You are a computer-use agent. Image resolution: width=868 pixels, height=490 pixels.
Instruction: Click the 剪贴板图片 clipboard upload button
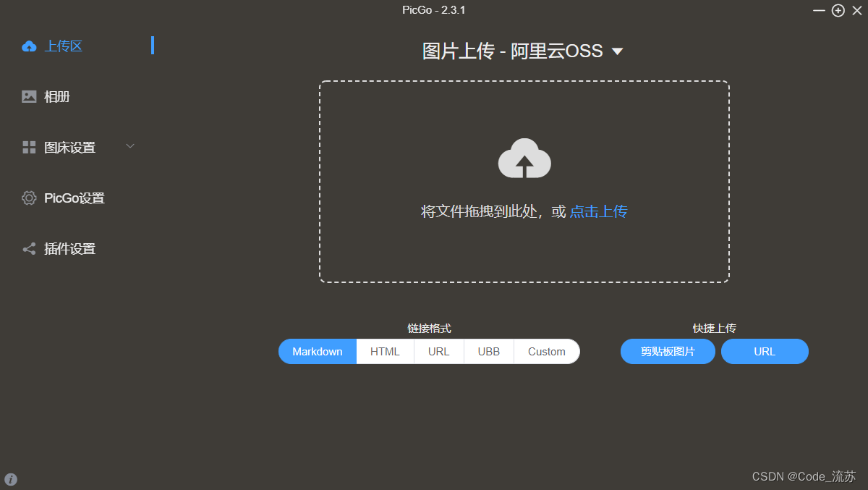pyautogui.click(x=668, y=351)
